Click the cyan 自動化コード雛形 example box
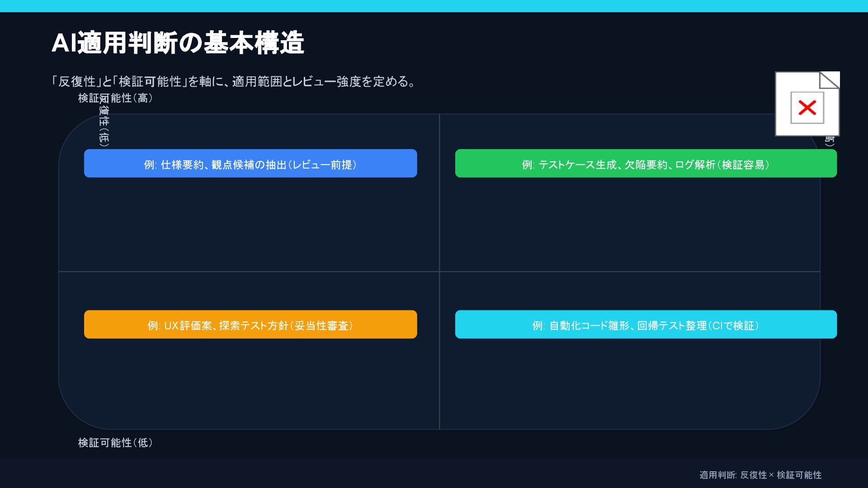Screen dimensions: 868x488 (646, 324)
